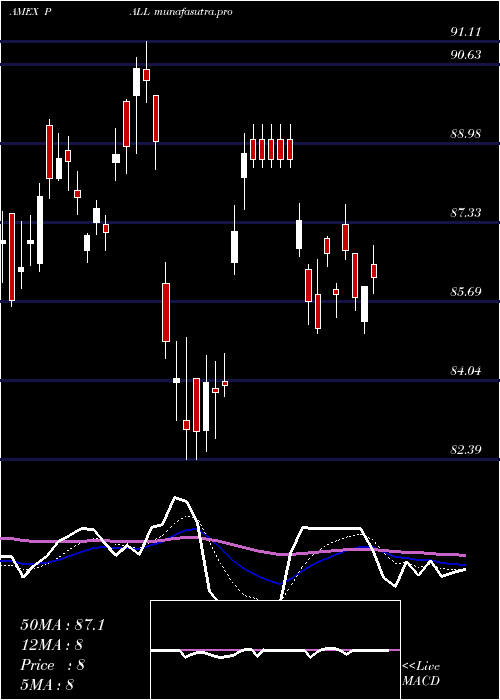Image resolution: width=500 pixels, height=700 pixels.
Task: Click the 90.63 price level label
Action: pos(466,55)
